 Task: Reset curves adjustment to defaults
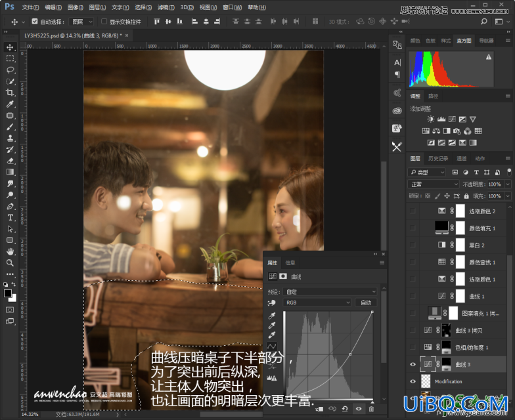[345, 409]
